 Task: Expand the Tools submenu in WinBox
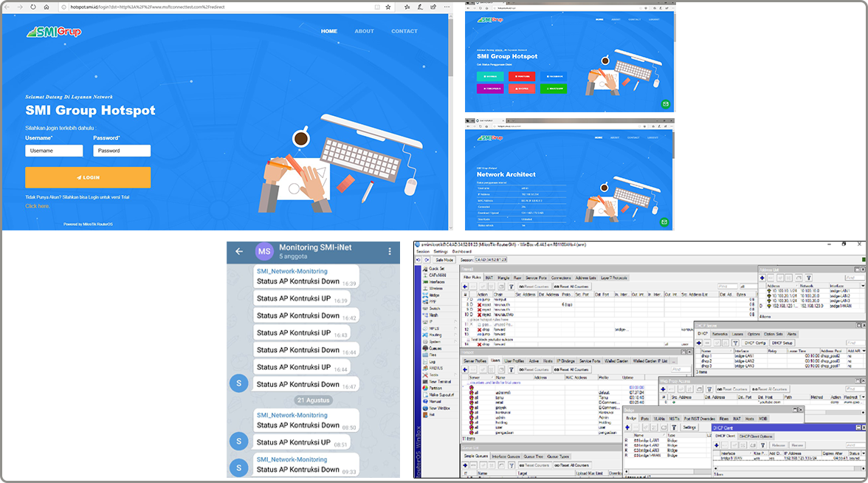[438, 375]
